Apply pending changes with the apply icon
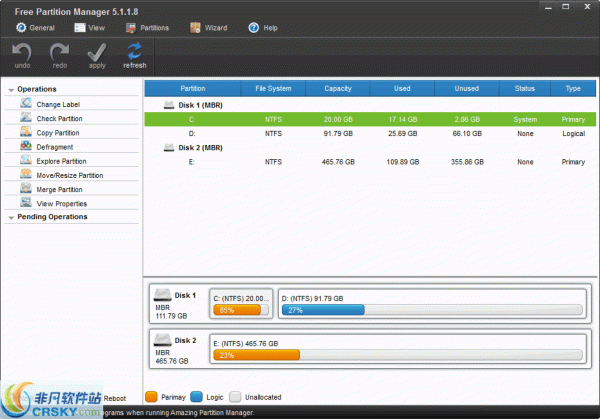The height and width of the screenshot is (419, 600). point(97,53)
